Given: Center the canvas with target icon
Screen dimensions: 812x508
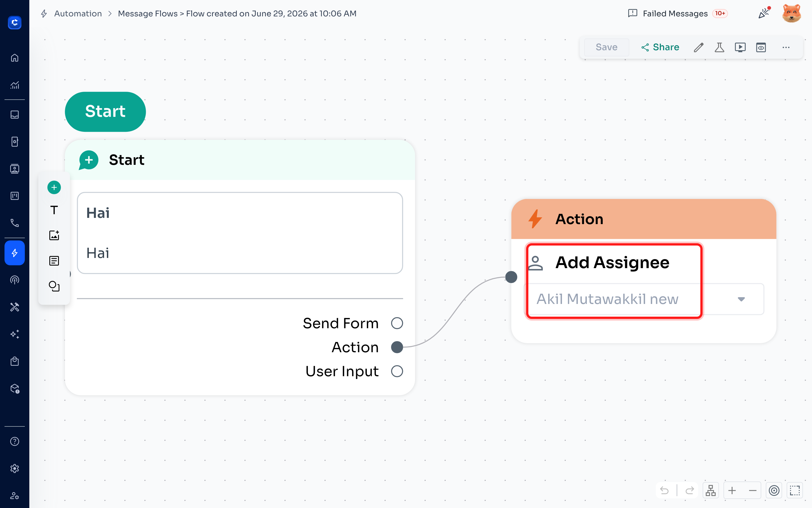Looking at the screenshot, I should [774, 491].
